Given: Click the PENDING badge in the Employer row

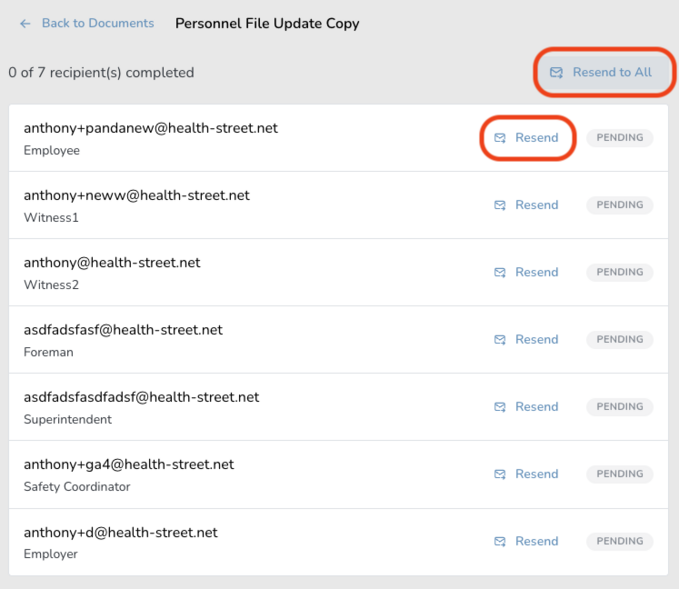Looking at the screenshot, I should point(620,541).
